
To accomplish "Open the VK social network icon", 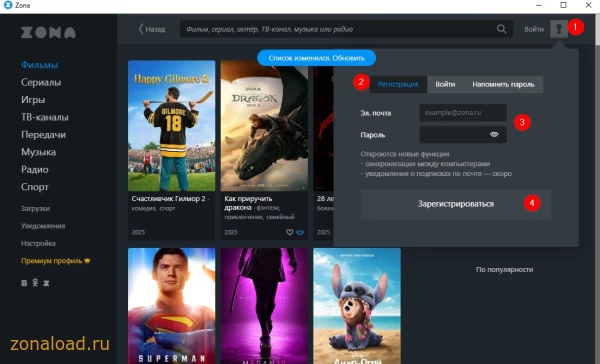I will tap(24, 283).
